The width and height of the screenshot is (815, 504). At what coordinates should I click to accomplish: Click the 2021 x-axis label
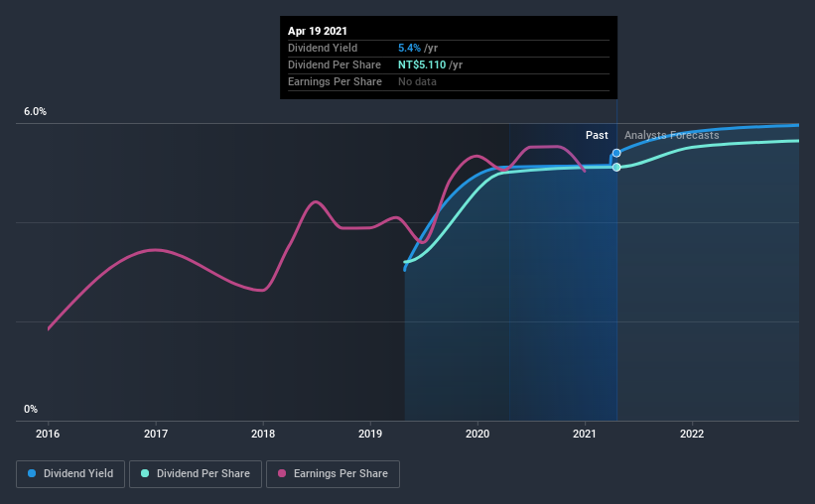tap(585, 434)
